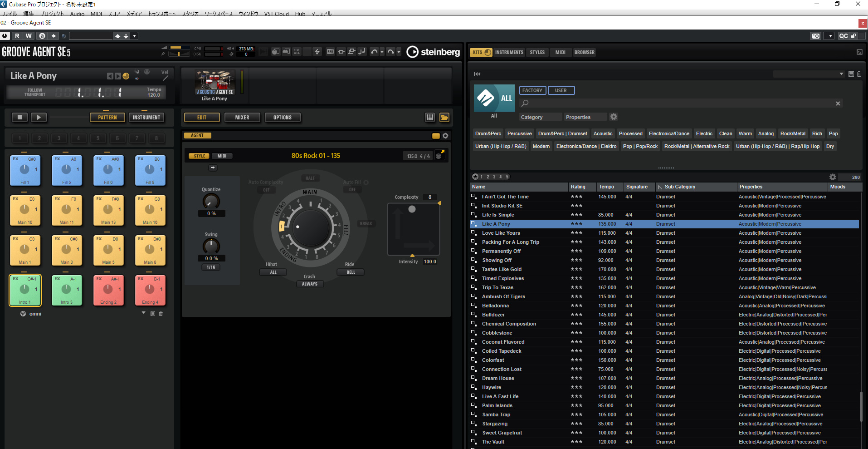Toggle Follow Transport button
This screenshot has width=868, height=449.
[35, 93]
